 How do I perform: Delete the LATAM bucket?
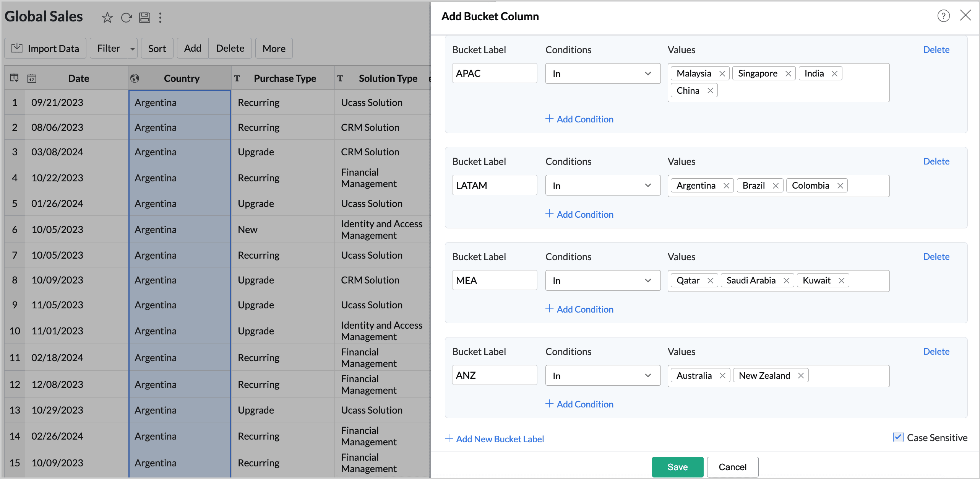936,161
